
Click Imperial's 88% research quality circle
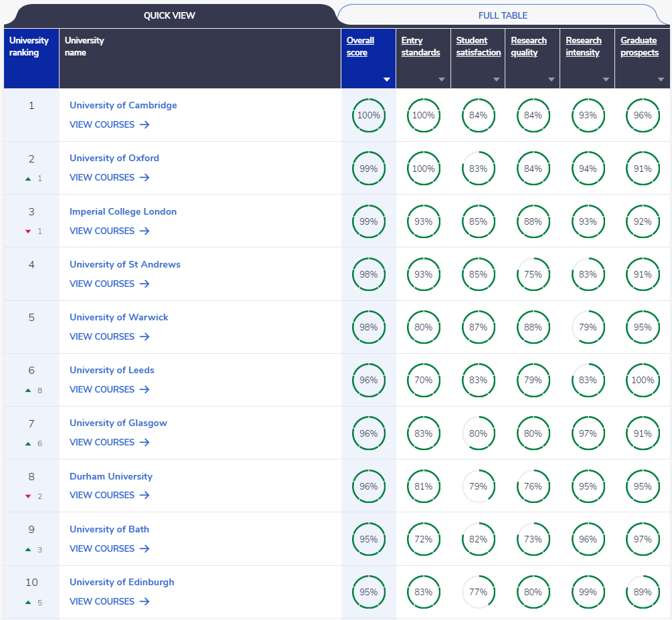click(x=533, y=221)
